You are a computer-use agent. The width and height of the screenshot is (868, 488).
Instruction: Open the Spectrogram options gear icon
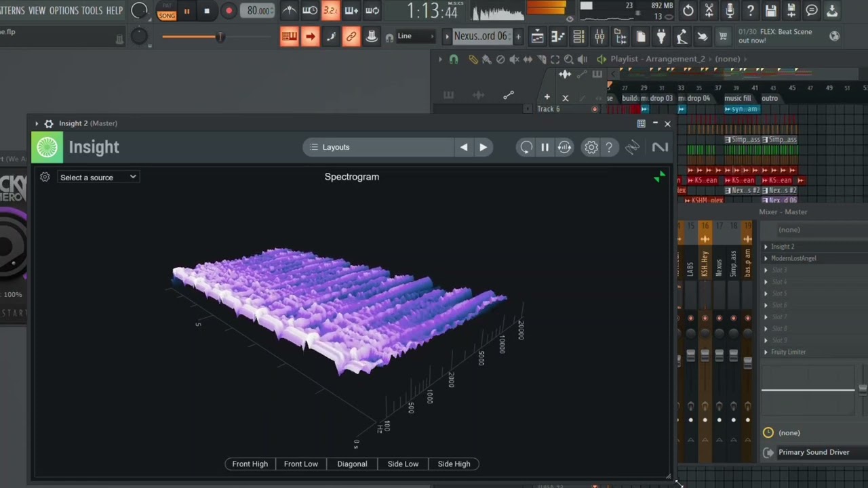(x=45, y=177)
